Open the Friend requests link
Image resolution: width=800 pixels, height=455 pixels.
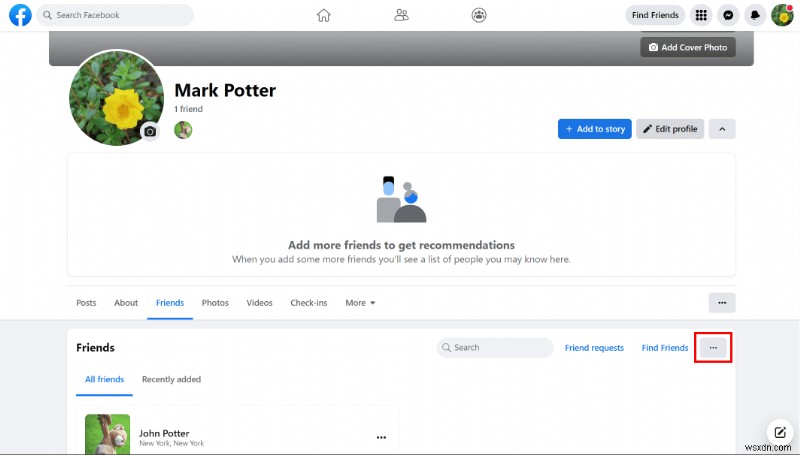click(x=594, y=348)
